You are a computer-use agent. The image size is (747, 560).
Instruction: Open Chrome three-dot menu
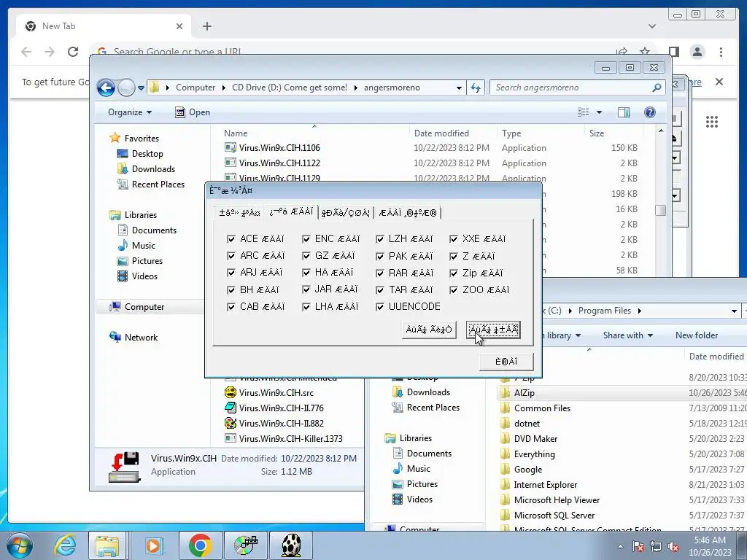coord(721,52)
